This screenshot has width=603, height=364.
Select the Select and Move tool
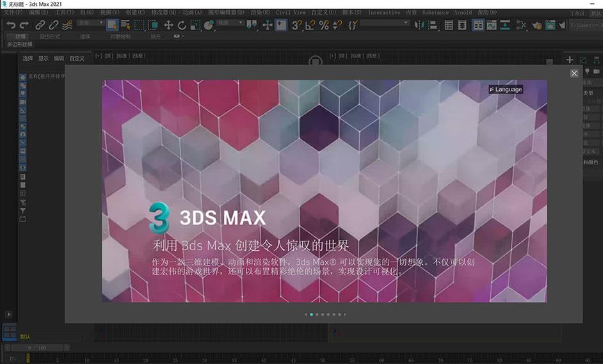click(168, 25)
